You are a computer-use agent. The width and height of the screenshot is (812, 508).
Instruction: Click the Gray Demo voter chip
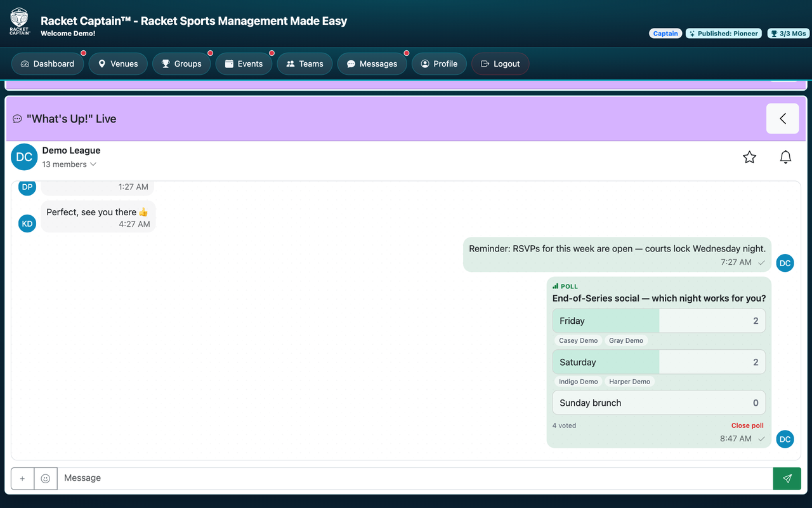coord(626,340)
